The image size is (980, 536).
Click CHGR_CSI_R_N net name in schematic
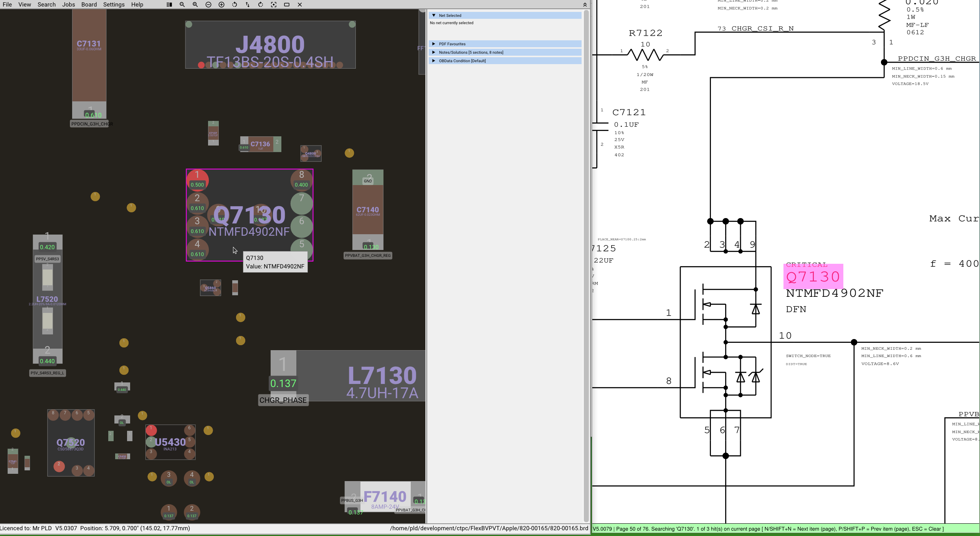[x=762, y=28]
